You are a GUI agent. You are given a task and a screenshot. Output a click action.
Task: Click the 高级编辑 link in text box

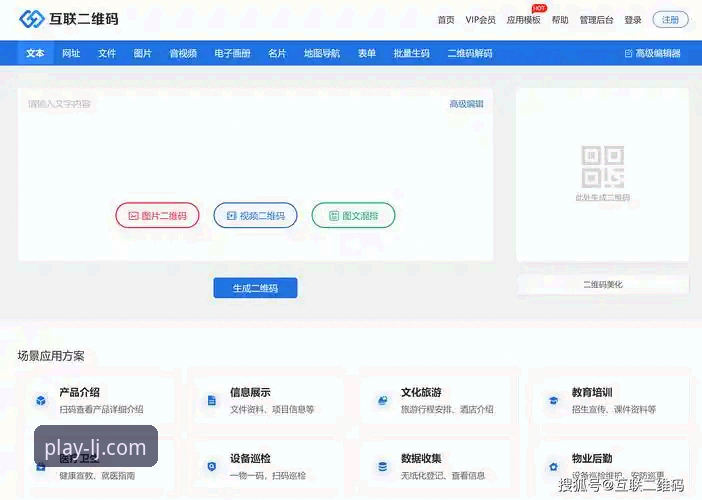point(466,104)
